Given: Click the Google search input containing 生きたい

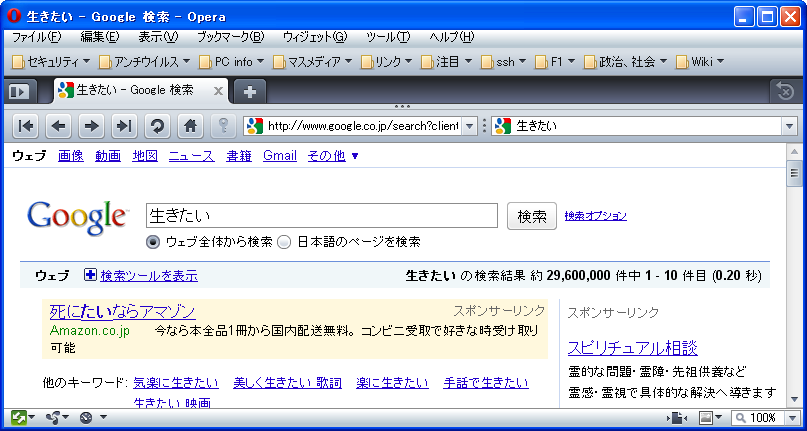Looking at the screenshot, I should [x=322, y=216].
